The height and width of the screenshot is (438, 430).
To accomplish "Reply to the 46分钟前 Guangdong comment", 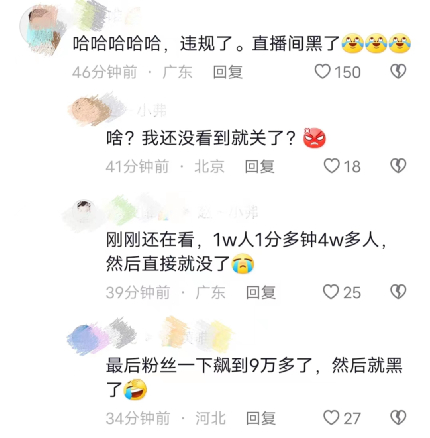I will click(x=228, y=72).
